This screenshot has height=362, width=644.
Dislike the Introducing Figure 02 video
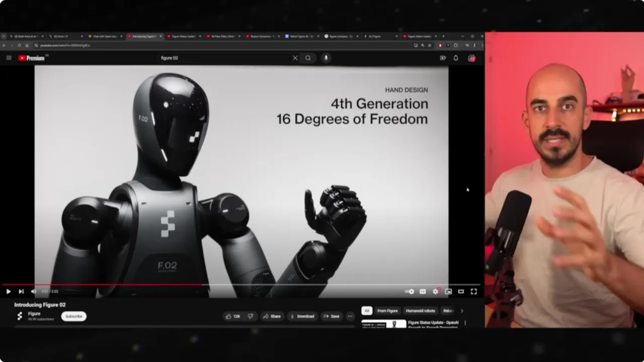[251, 316]
